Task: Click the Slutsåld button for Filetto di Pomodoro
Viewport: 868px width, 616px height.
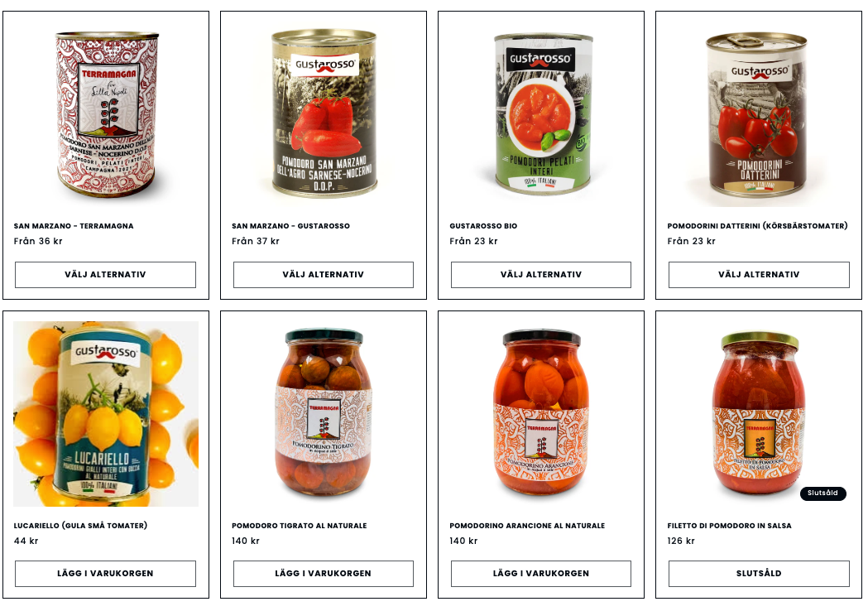Action: tap(759, 573)
